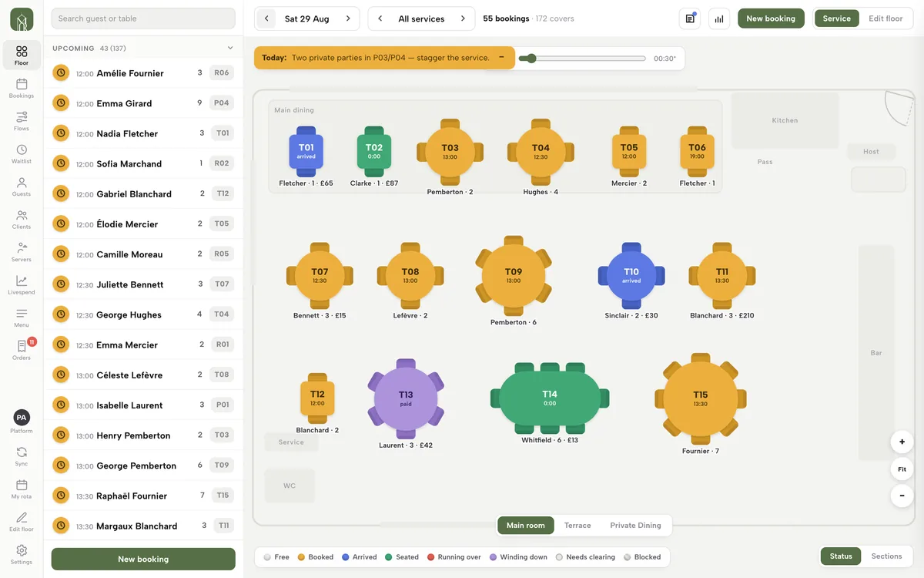Open the Flows sidebar icon
Image resolution: width=924 pixels, height=578 pixels.
point(22,121)
